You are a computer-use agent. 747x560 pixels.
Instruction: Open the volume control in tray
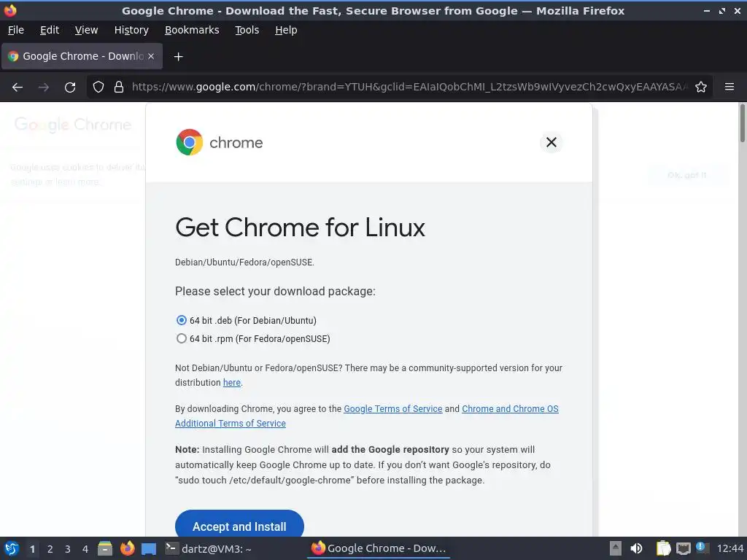[x=636, y=548]
